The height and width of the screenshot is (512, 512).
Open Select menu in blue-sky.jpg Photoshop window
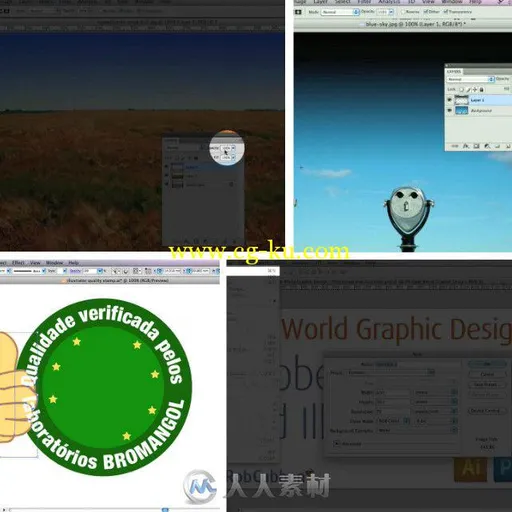[342, 2]
